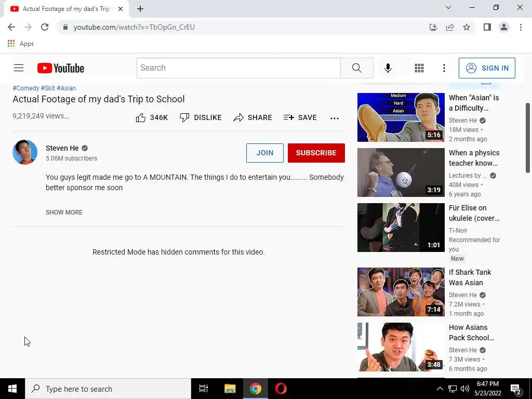Open the 3:19 physics teacher video thumbnail
The height and width of the screenshot is (399, 532).
401,172
